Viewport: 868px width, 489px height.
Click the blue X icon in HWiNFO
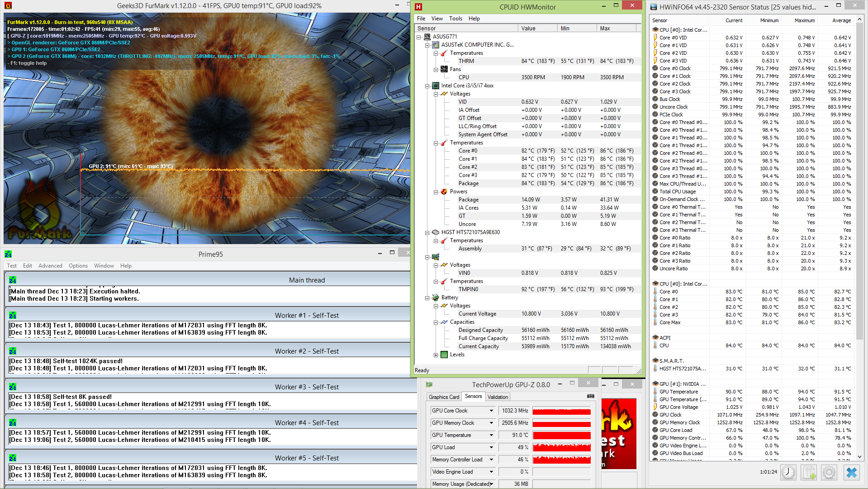point(852,473)
